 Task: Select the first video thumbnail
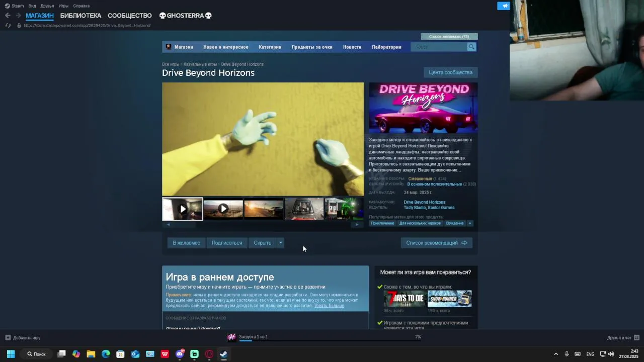tap(183, 209)
